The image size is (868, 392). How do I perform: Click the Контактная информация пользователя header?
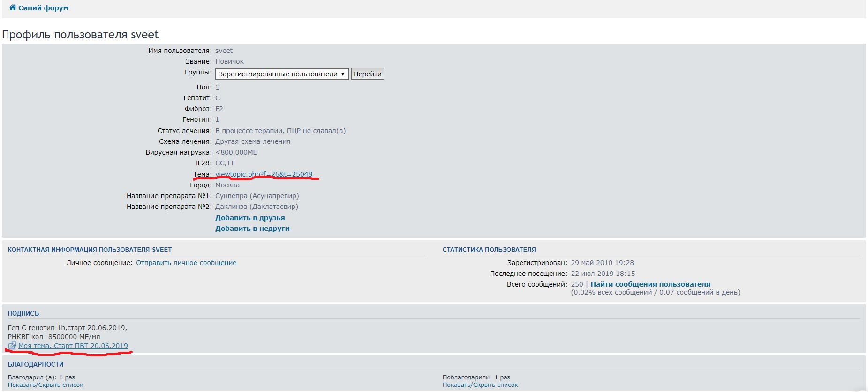(90, 250)
